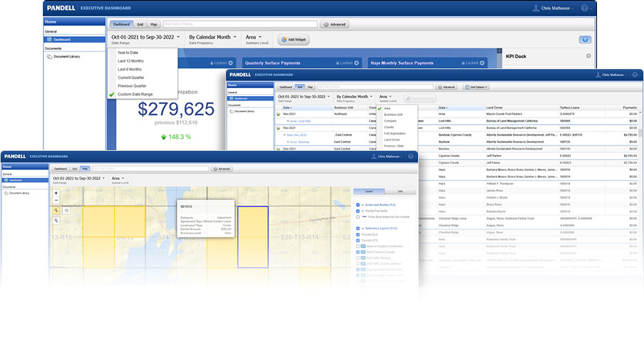This screenshot has width=644, height=337.
Task: Collapse the Area: Lost Hills group row
Action: click(288, 121)
